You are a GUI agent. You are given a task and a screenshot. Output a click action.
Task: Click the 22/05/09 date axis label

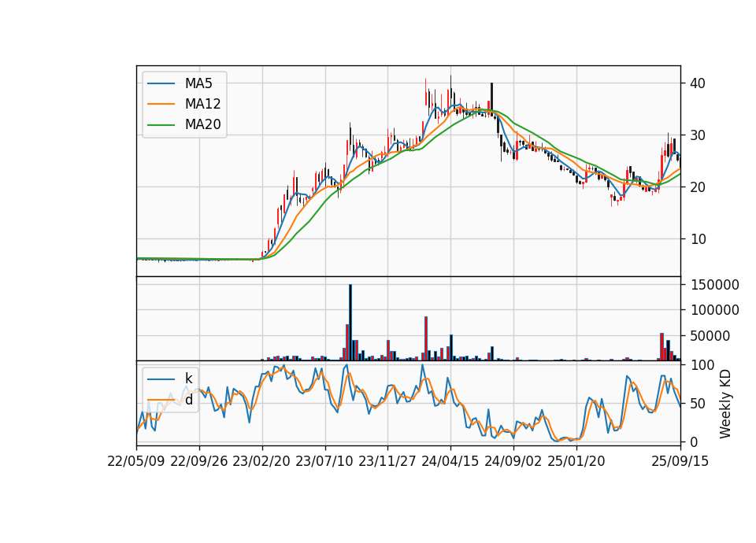(x=136, y=461)
